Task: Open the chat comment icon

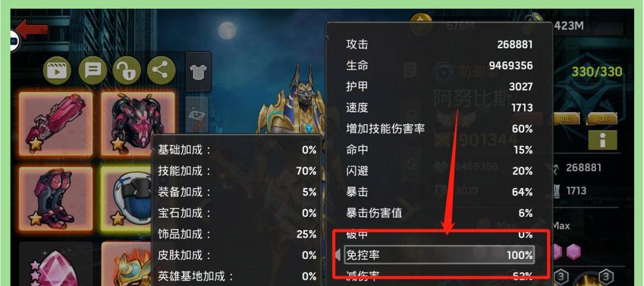Action: (92, 71)
